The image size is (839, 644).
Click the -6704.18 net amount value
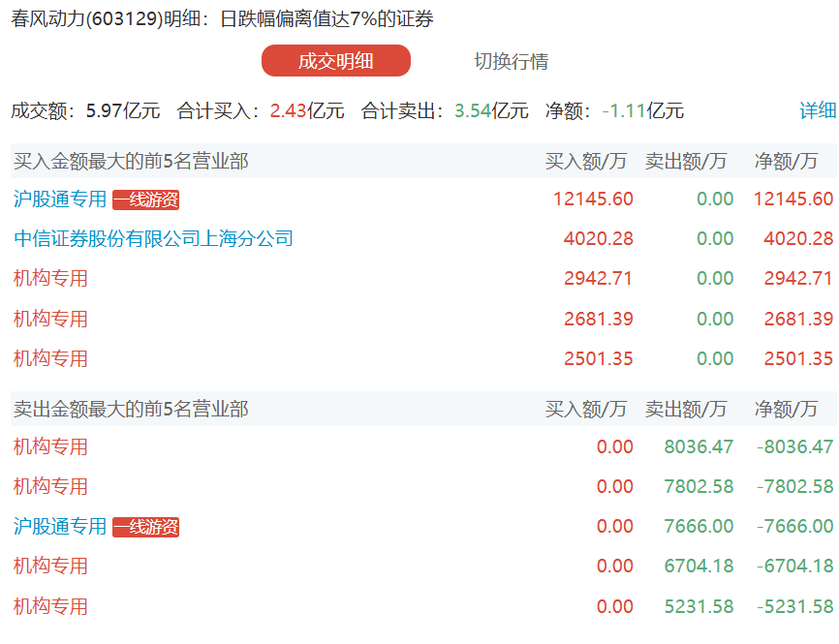coord(795,566)
